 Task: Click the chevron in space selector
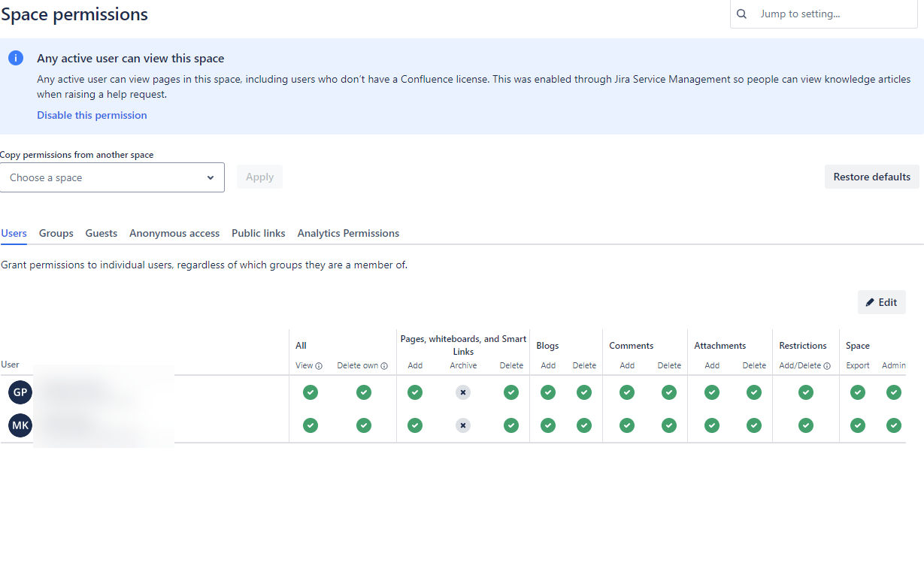click(210, 178)
